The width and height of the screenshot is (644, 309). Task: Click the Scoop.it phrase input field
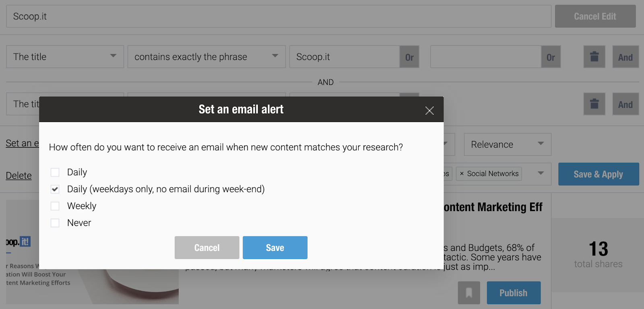[x=345, y=57]
